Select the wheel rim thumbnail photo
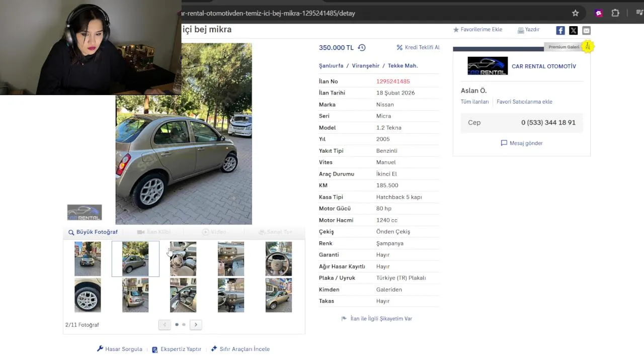Image resolution: width=644 pixels, height=362 pixels. [x=88, y=295]
